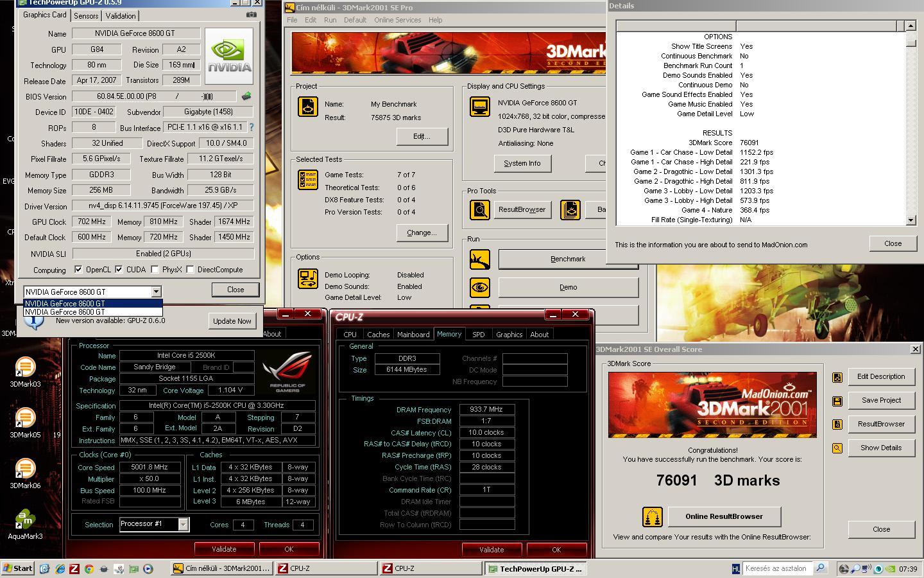
Task: Click the Show Details magnifier icon
Action: [x=837, y=448]
